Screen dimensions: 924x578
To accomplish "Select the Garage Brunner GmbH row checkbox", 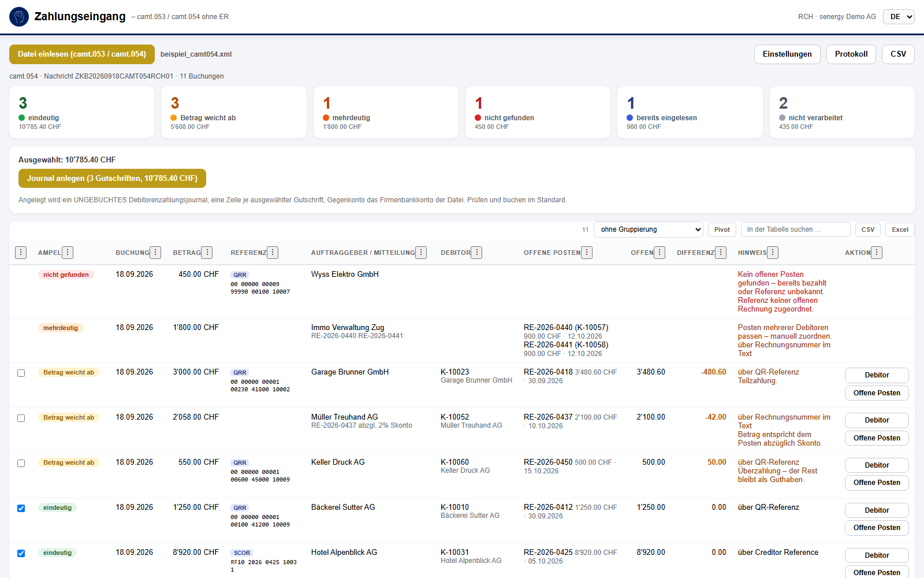I will (x=21, y=373).
